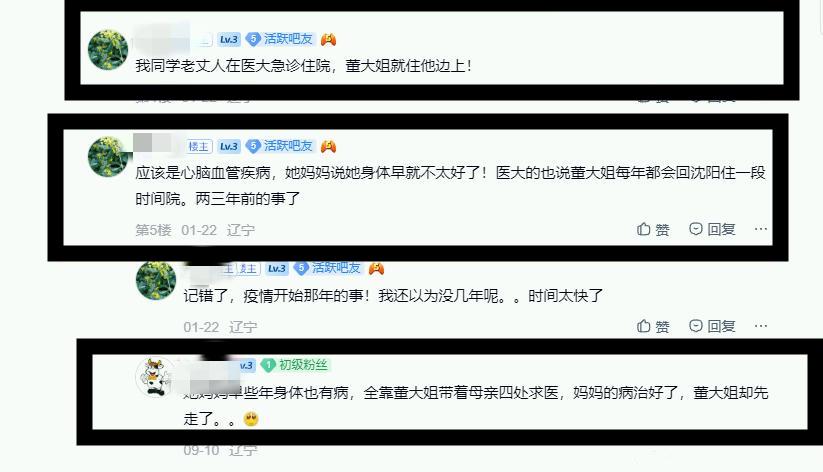Click the flower avatar on the 5th floor post
The height and width of the screenshot is (472, 823).
point(108,156)
